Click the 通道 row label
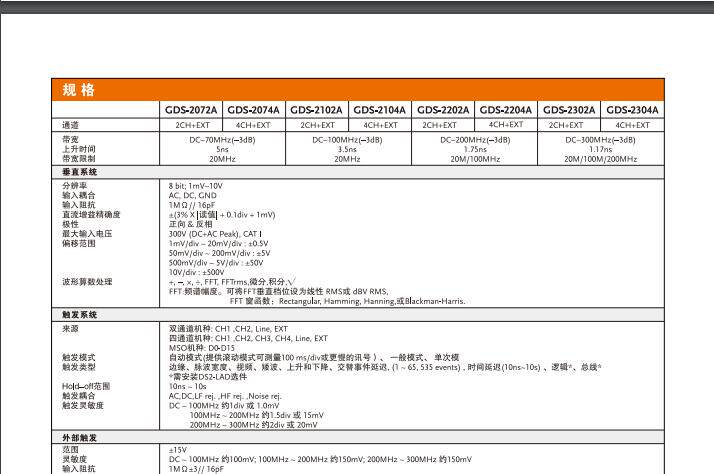714x474 pixels. click(x=71, y=125)
